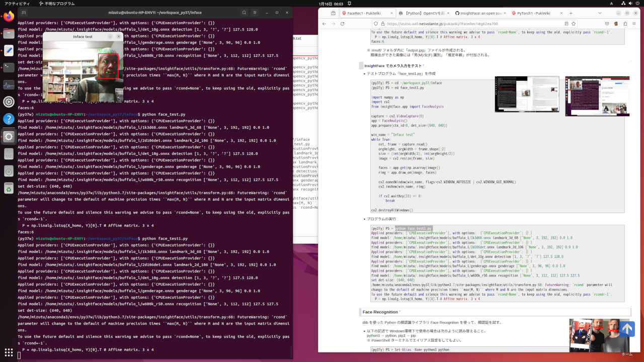Open the first screenshot thumbnail in wiki
Screen dimensions: 644x362
point(527,95)
